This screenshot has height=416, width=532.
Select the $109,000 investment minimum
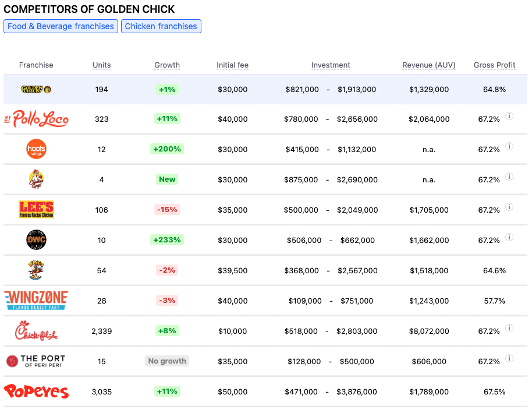(x=305, y=301)
